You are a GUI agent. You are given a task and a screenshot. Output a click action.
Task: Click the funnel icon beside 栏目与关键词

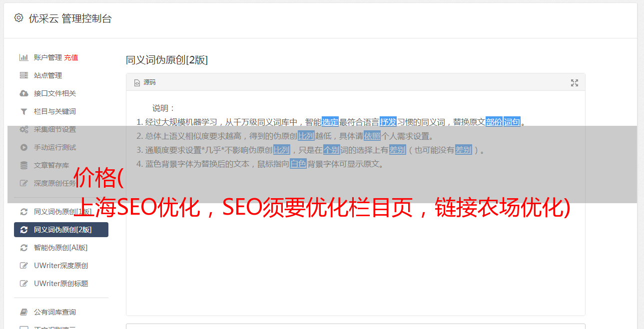click(23, 111)
